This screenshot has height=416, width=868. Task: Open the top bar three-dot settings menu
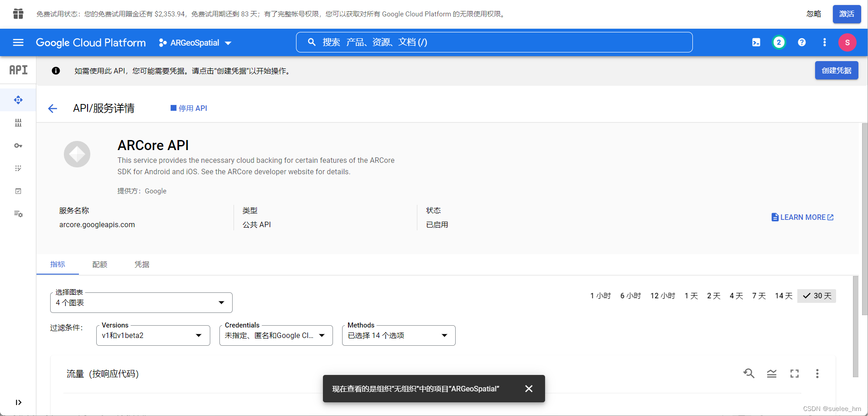click(x=825, y=42)
